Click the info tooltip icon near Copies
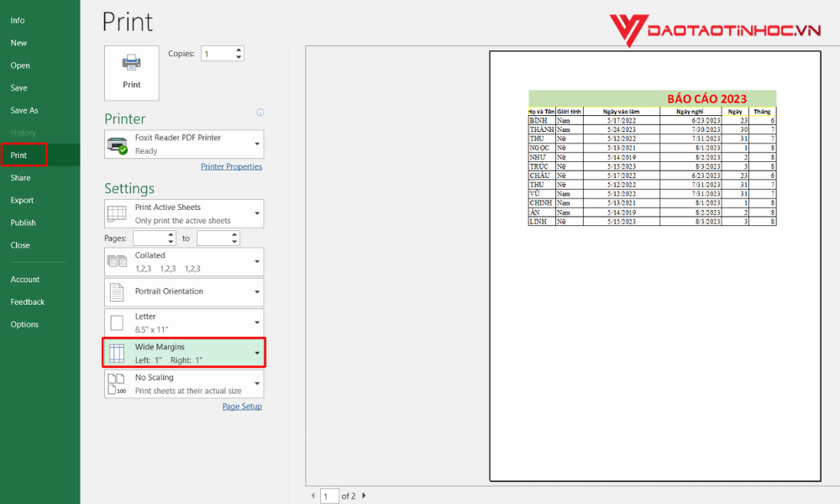 260,112
